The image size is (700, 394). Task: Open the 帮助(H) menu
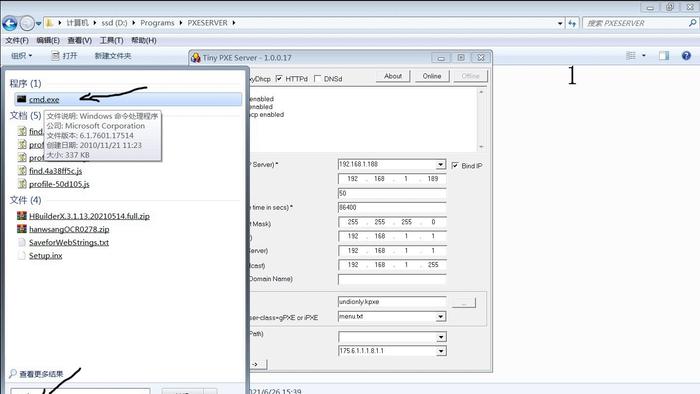(143, 40)
